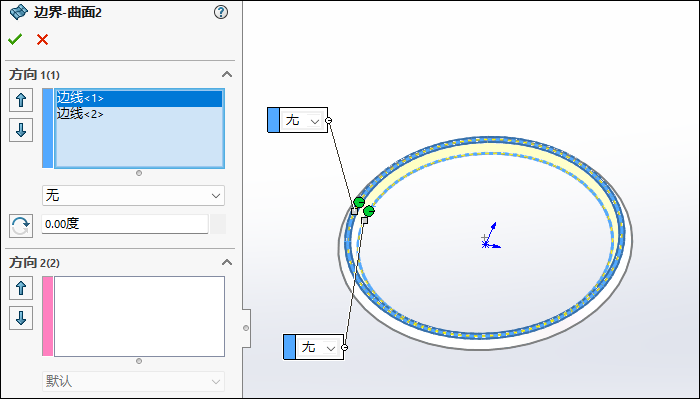Click the upper green connector handle
The height and width of the screenshot is (399, 700).
tap(359, 202)
